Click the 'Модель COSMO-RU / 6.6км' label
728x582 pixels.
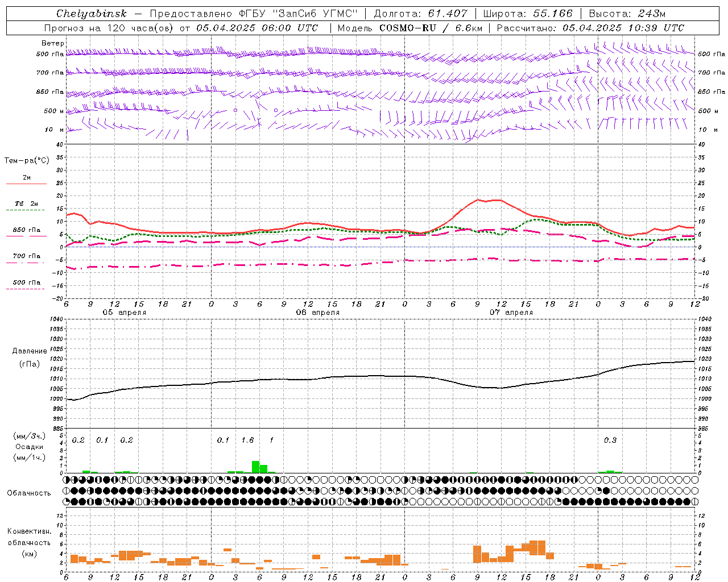pyautogui.click(x=409, y=28)
